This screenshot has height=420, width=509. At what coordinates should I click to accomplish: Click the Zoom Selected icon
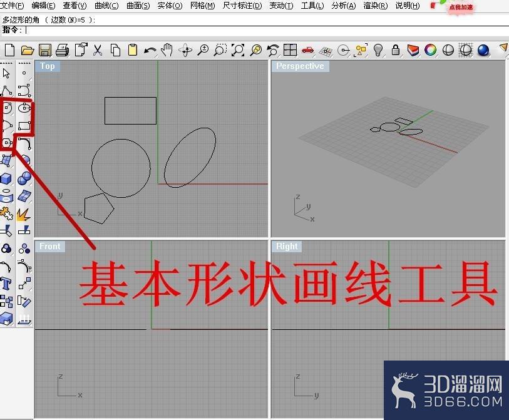(256, 50)
